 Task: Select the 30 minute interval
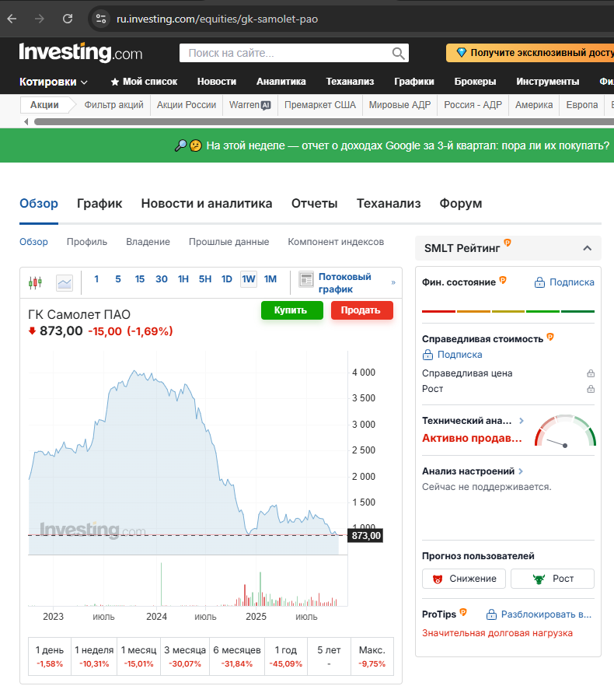[x=162, y=279]
